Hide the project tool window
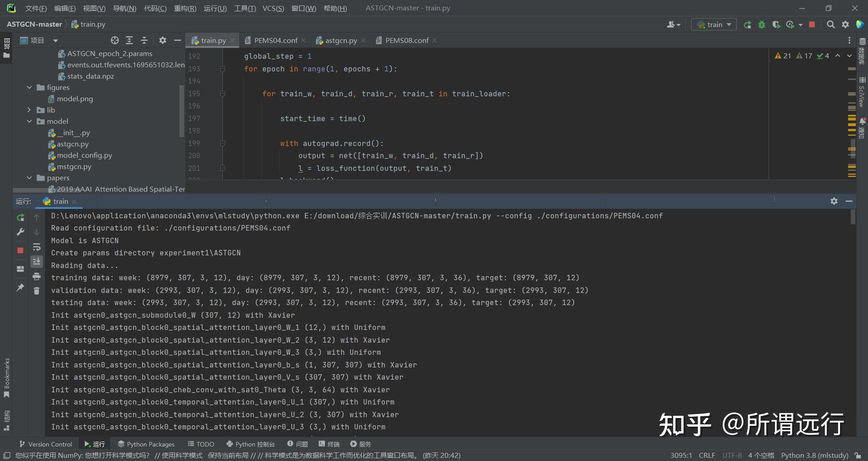868x461 pixels. (178, 41)
